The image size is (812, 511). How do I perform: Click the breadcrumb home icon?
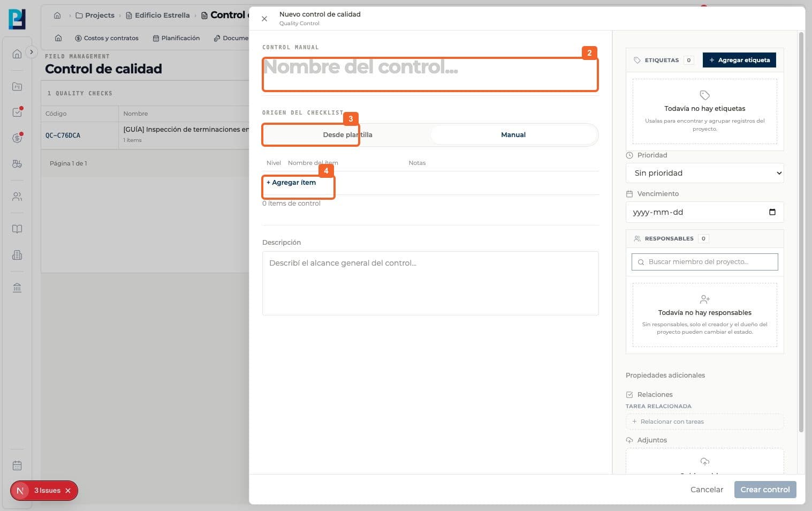coord(57,16)
